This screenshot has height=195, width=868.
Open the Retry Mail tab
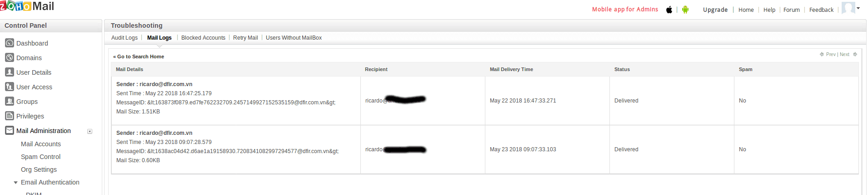(245, 38)
